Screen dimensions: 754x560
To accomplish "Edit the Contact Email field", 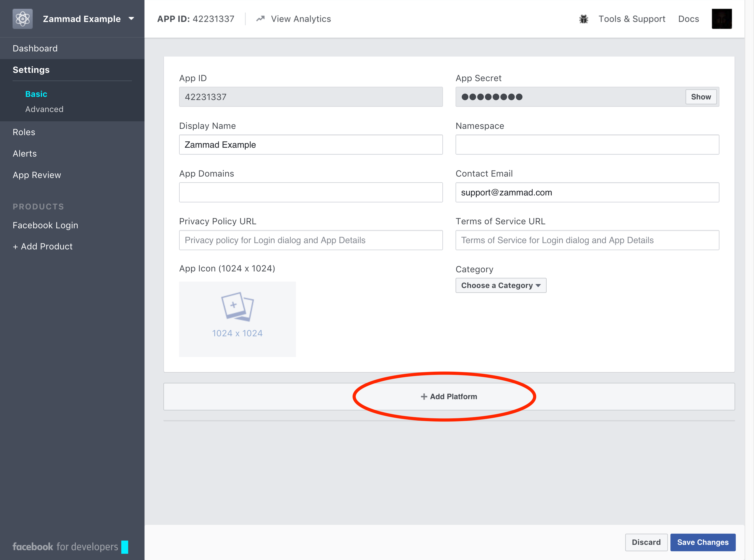I will tap(587, 193).
